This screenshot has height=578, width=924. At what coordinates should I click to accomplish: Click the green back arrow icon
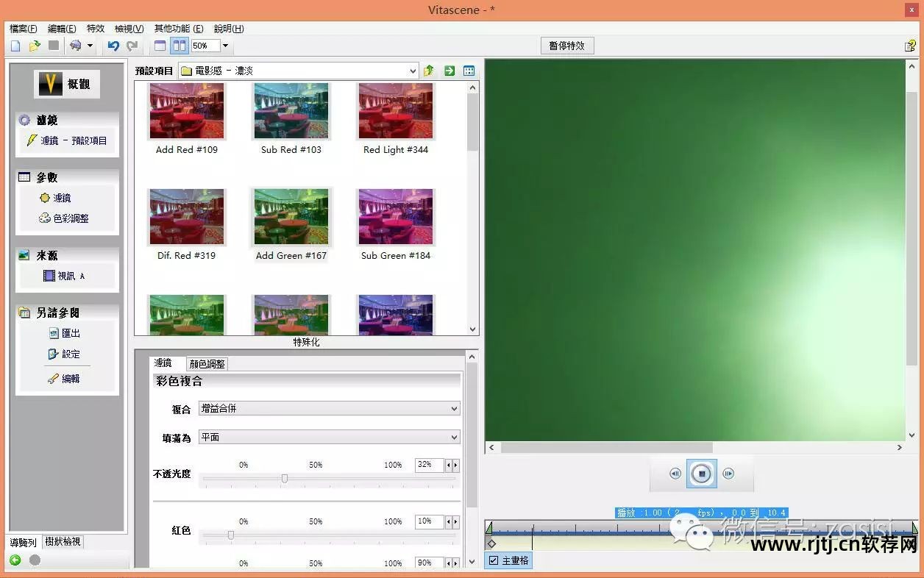click(15, 560)
